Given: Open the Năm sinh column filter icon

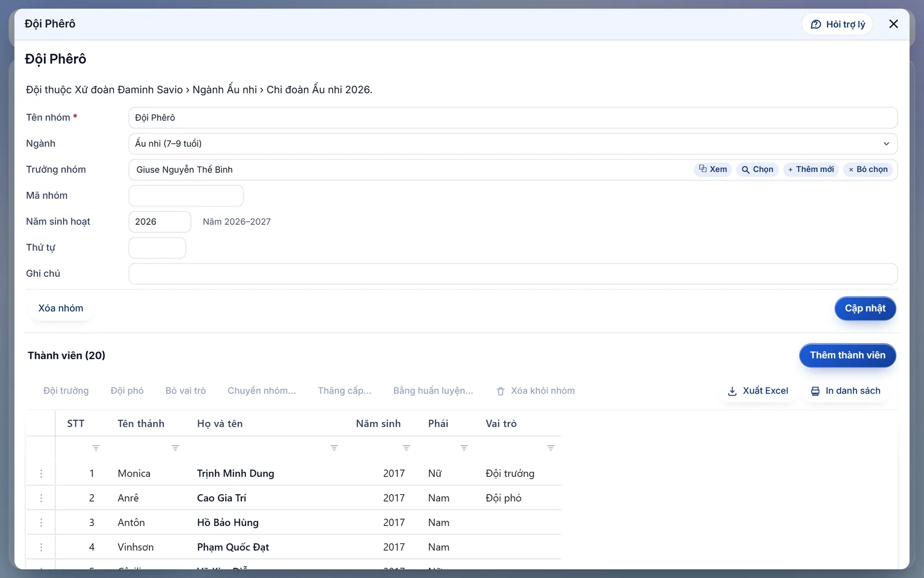Looking at the screenshot, I should click(x=406, y=448).
